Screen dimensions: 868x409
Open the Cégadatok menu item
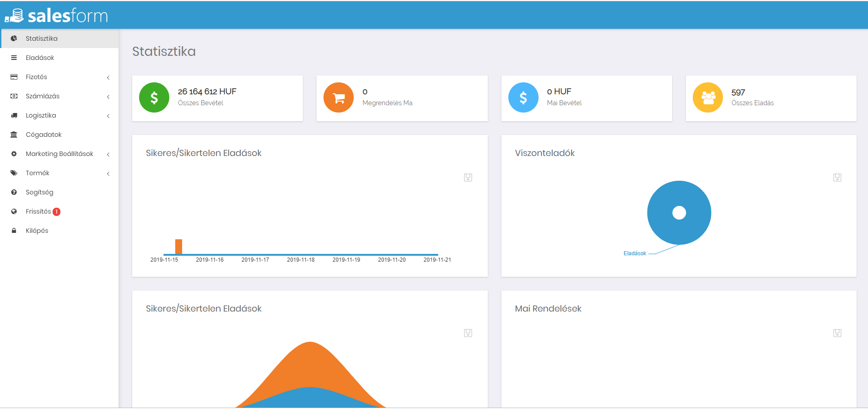pyautogui.click(x=43, y=135)
